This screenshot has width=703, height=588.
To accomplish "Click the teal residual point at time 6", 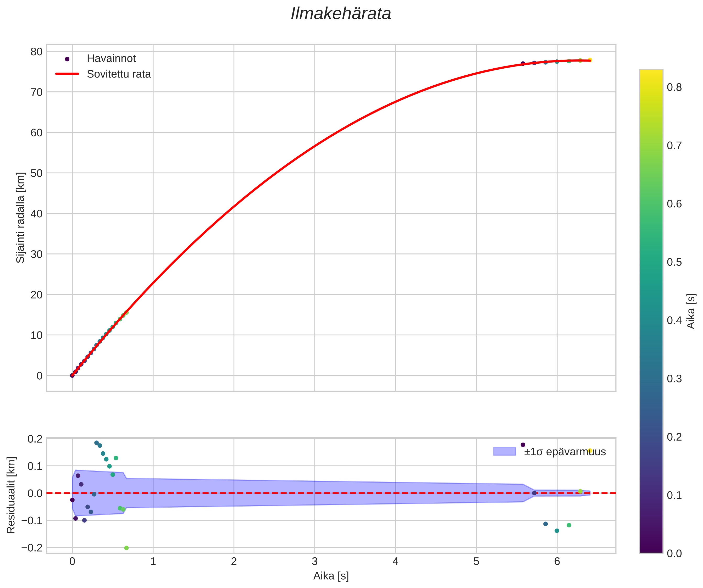I will pos(557,531).
